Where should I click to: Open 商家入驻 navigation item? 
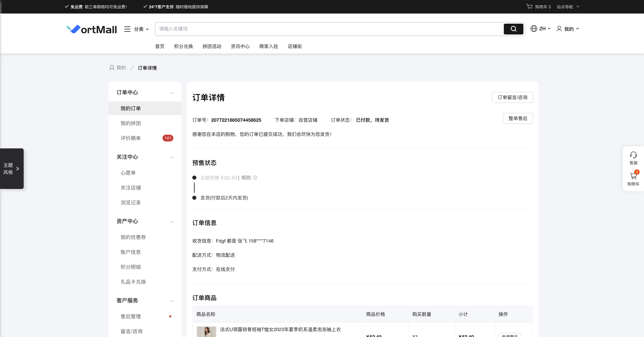[x=269, y=46]
